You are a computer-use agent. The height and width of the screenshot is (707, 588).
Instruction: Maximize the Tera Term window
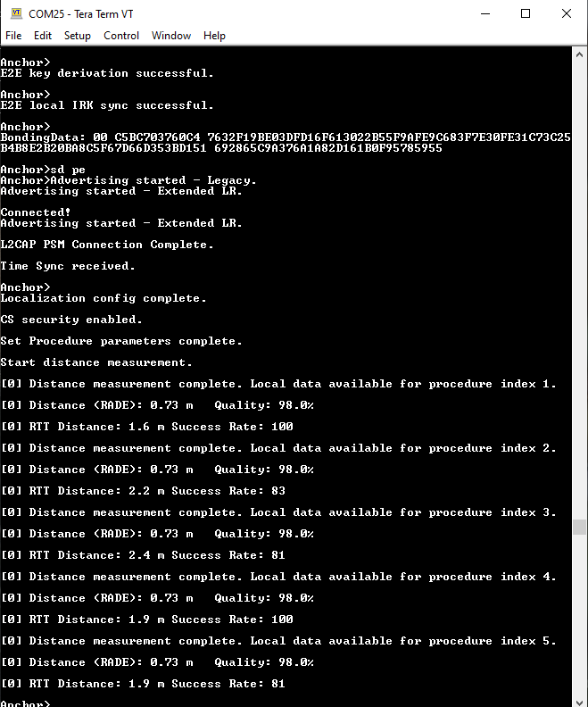(x=526, y=13)
